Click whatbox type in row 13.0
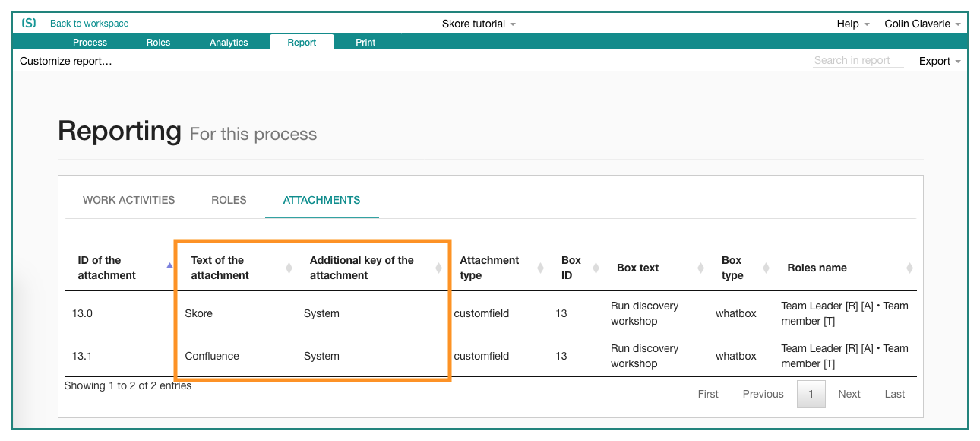Screen dimensions: 980x441 [736, 313]
